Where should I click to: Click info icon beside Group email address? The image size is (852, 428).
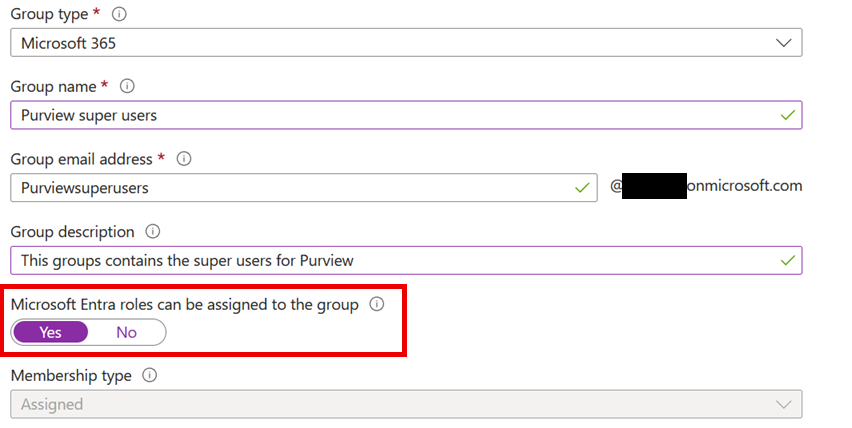184,159
